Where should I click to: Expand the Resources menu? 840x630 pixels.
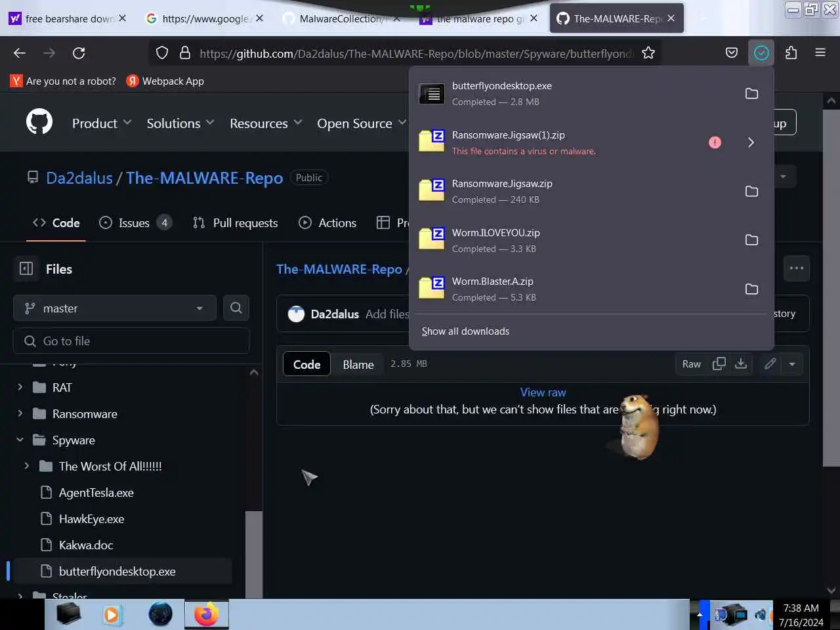pos(266,123)
